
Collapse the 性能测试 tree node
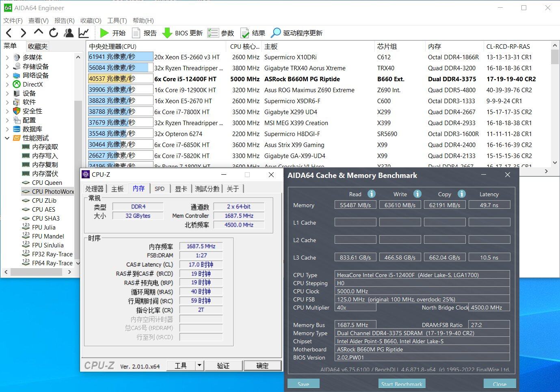pyautogui.click(x=7, y=138)
